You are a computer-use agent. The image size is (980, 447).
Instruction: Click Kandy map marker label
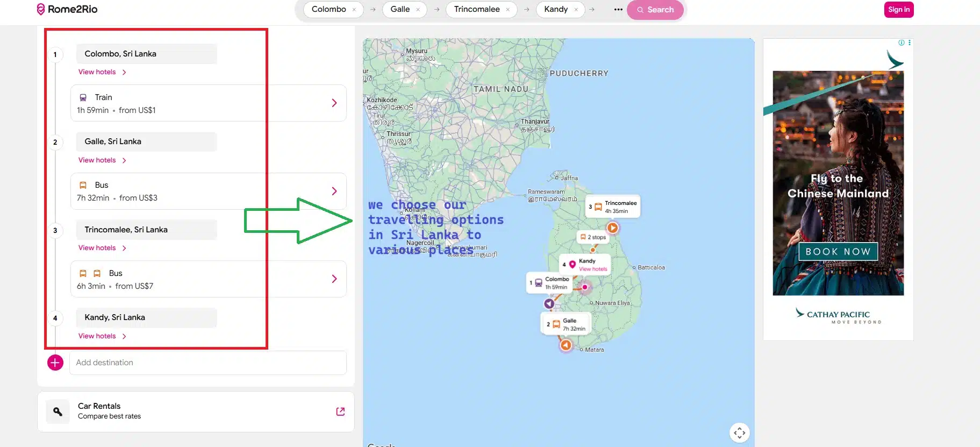click(x=585, y=265)
